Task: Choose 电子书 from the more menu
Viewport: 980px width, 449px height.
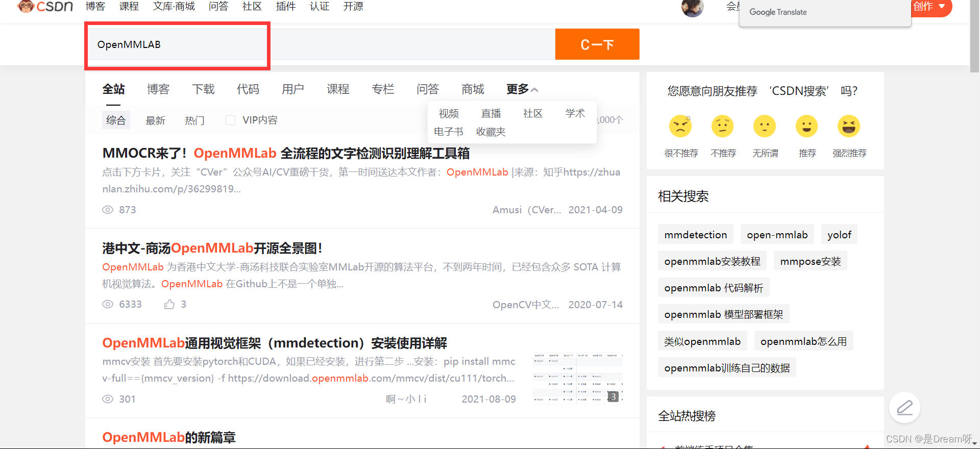Action: point(449,132)
